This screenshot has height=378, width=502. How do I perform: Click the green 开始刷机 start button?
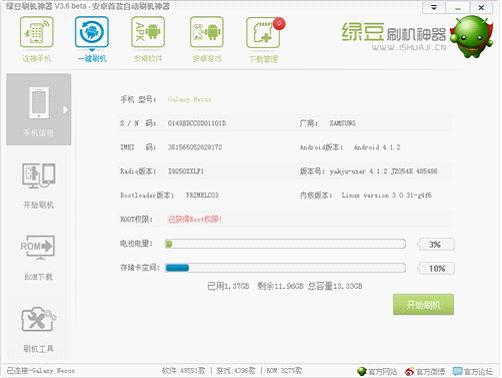click(x=423, y=304)
